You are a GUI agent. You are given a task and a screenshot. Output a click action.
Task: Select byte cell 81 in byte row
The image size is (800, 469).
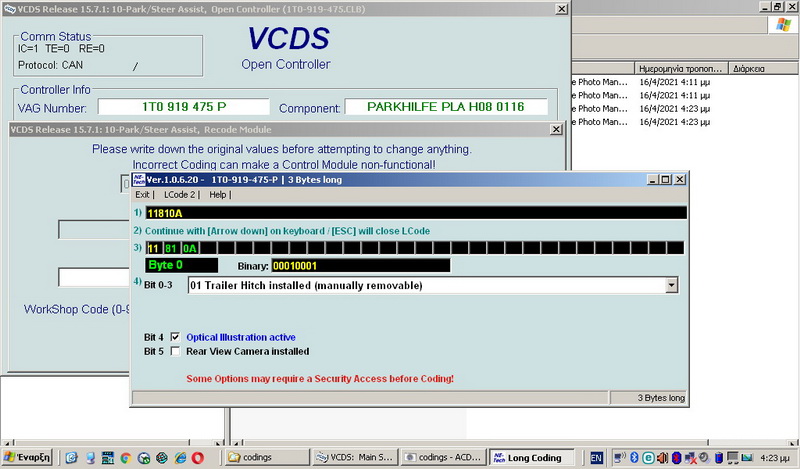click(170, 249)
